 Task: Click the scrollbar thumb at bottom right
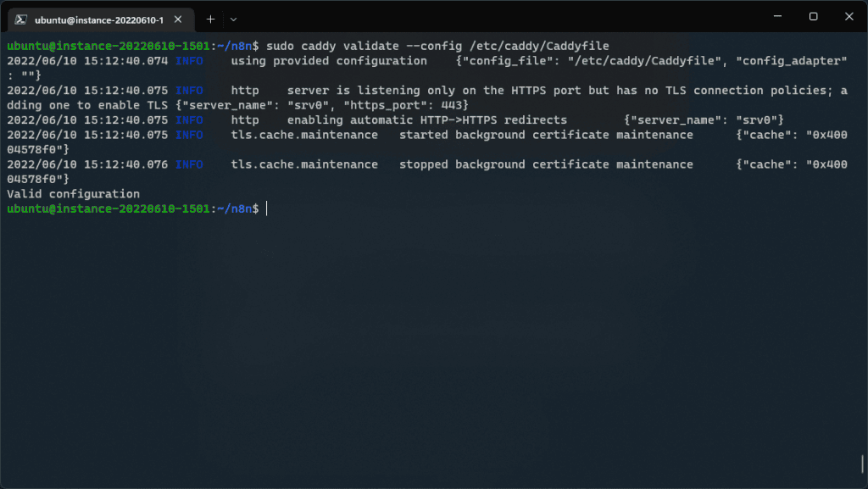(x=862, y=464)
